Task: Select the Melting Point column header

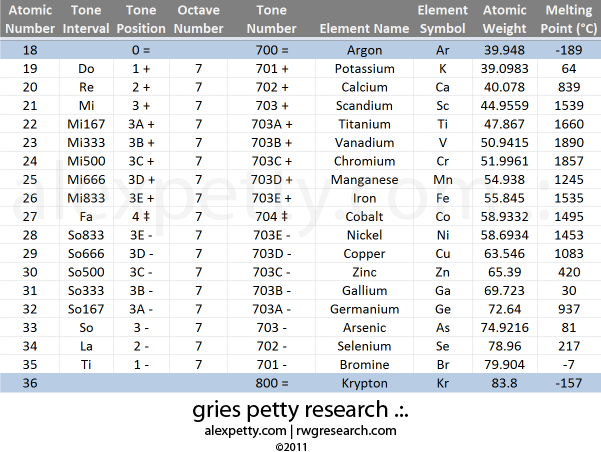Action: pyautogui.click(x=570, y=19)
